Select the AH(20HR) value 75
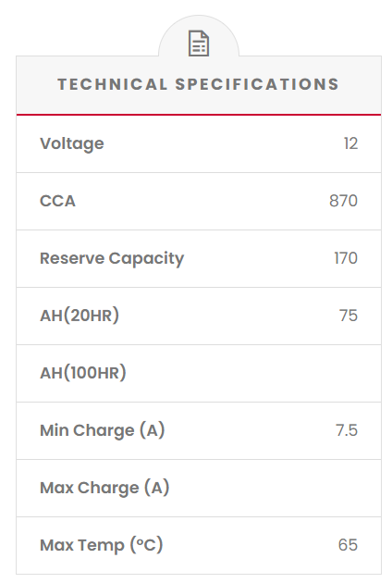This screenshot has width=392, height=583. coord(349,316)
